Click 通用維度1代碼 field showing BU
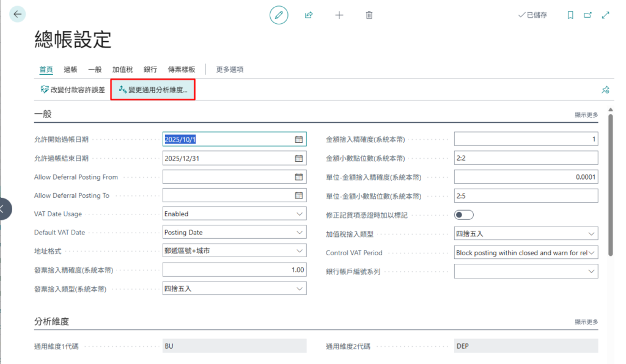626x364 pixels. [234, 346]
